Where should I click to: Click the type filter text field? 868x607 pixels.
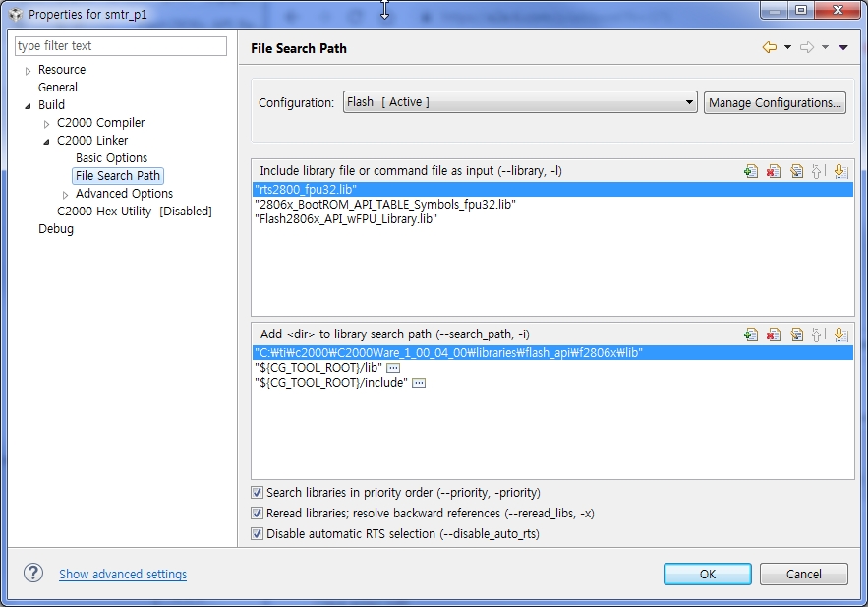[120, 45]
